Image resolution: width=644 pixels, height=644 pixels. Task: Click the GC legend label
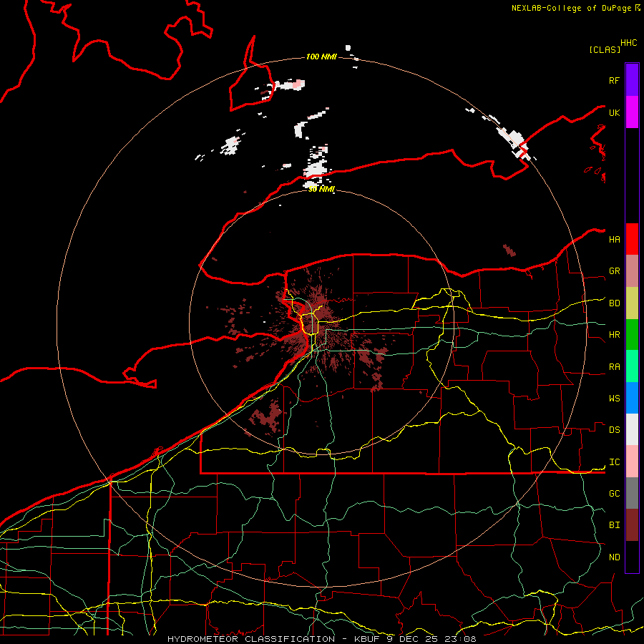click(614, 494)
